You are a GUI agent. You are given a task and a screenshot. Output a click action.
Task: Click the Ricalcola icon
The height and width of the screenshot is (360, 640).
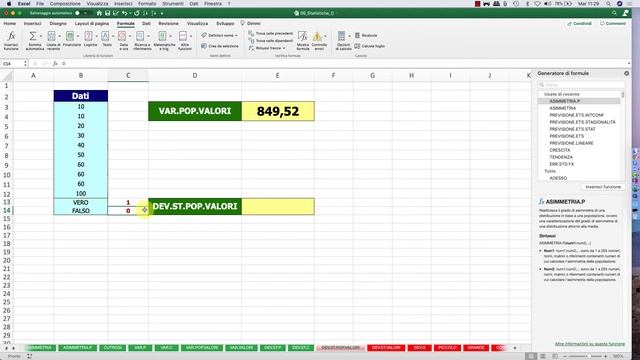click(x=358, y=36)
